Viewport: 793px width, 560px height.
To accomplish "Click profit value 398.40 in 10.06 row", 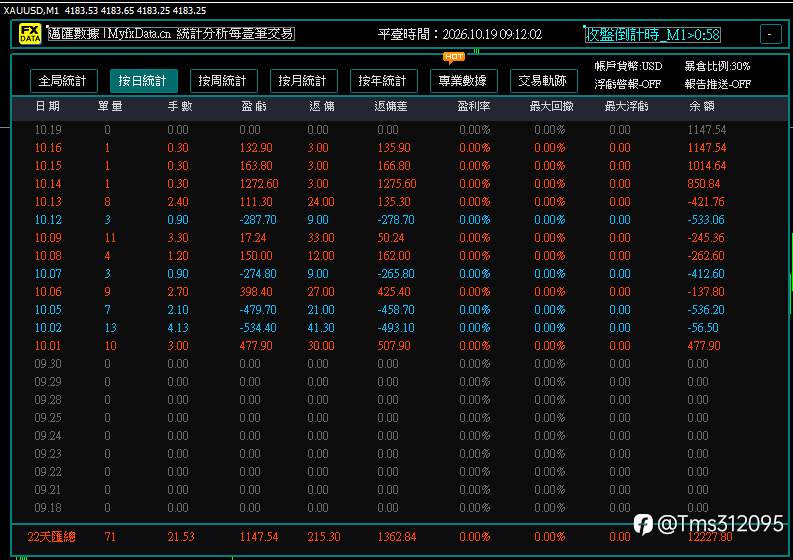I will click(x=256, y=292).
